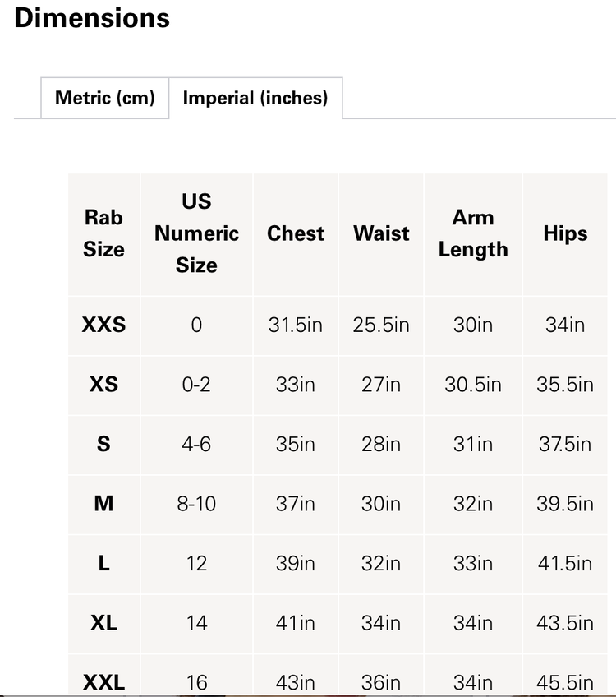Screen dimensions: 616x697
Task: Select the XXS size label
Action: [x=103, y=325]
